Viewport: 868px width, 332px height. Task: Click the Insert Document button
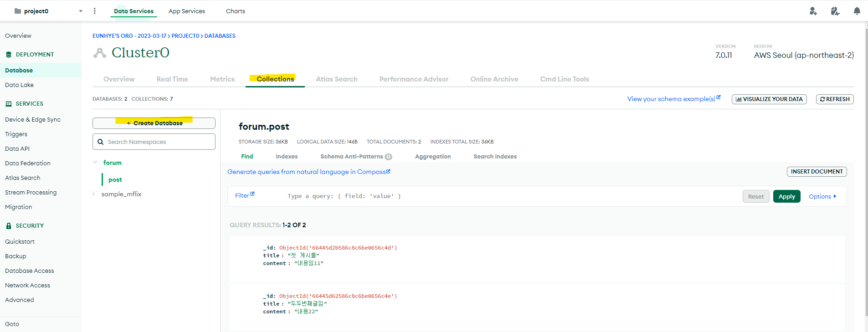point(817,172)
